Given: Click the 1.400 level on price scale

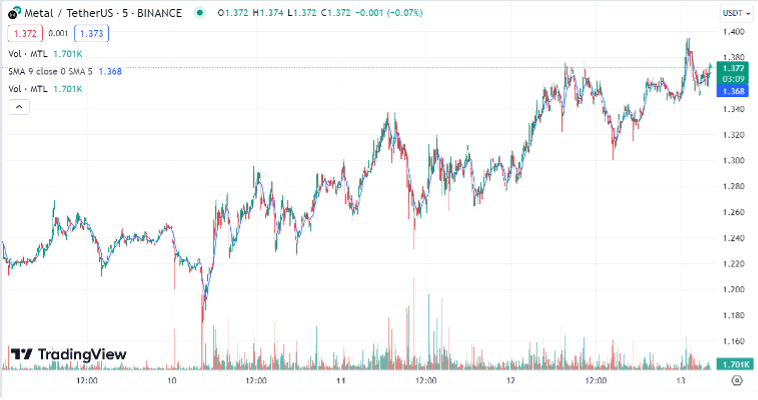Looking at the screenshot, I should point(735,32).
